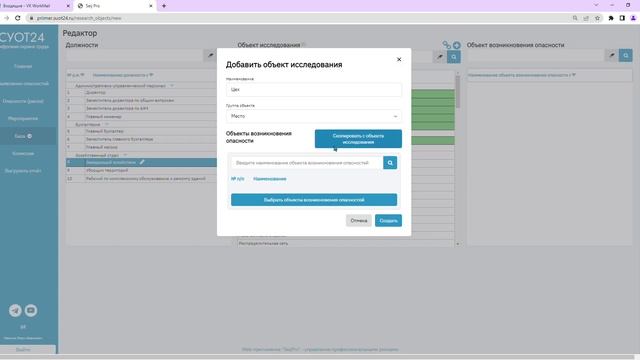640x360 pixels.
Task: Close the "Добавить объект исследования" dialog with X
Action: [399, 60]
